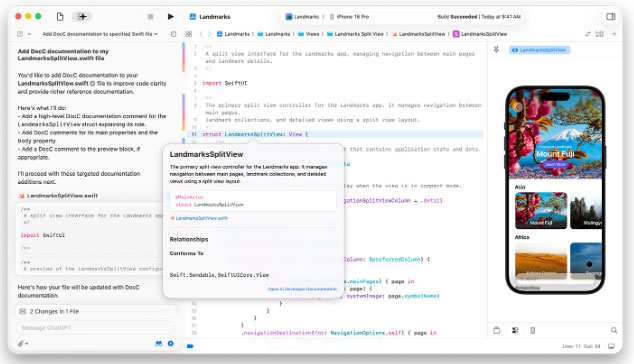This screenshot has width=634, height=364.
Task: Tap the second Asia landmark thumbnail
Action: coord(586,210)
